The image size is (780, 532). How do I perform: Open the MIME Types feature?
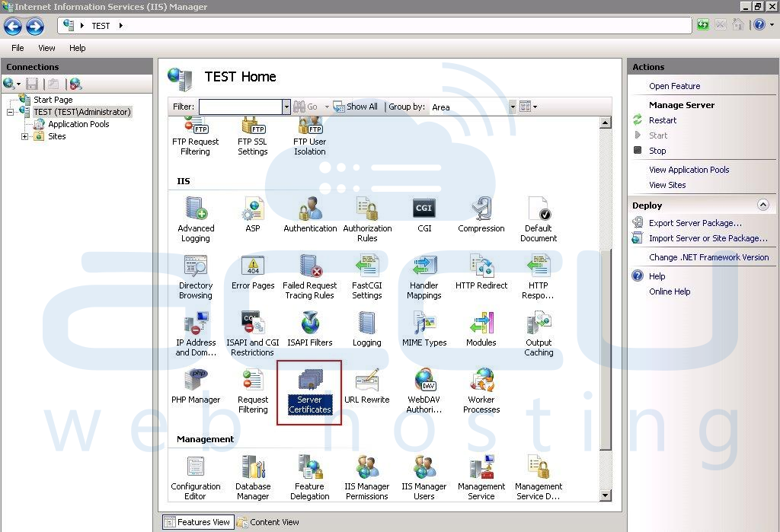[424, 329]
